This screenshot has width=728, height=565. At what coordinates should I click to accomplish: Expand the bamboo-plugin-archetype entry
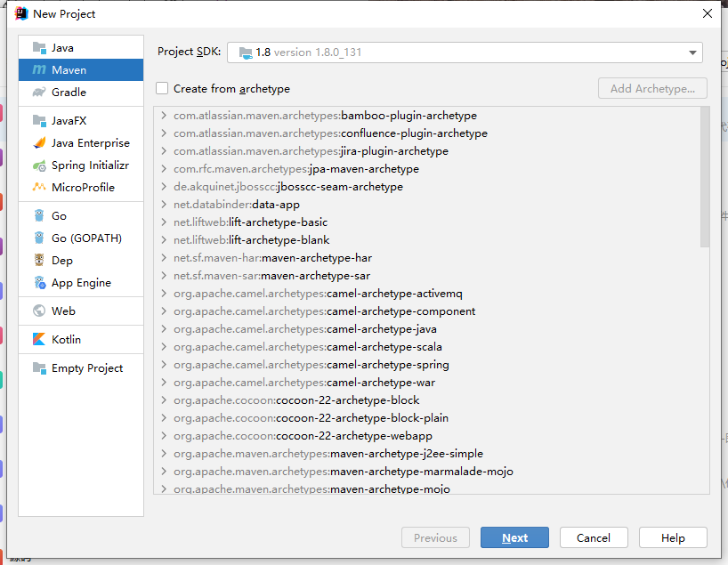click(165, 116)
